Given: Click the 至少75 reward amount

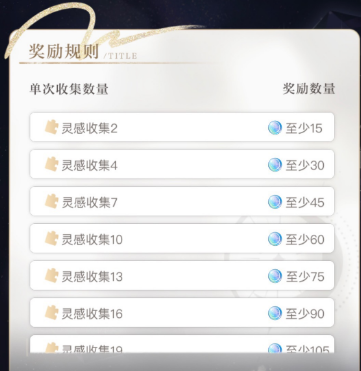Looking at the screenshot, I should point(305,276).
